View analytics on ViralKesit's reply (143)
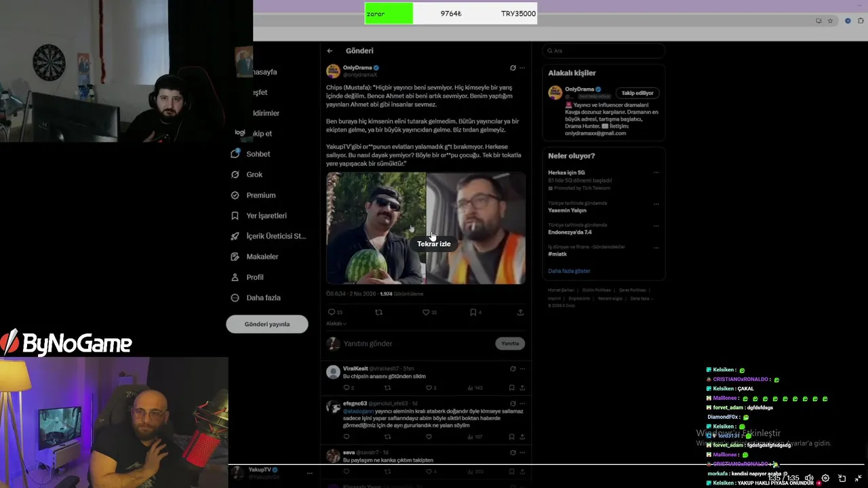The height and width of the screenshot is (488, 868). coord(475,388)
